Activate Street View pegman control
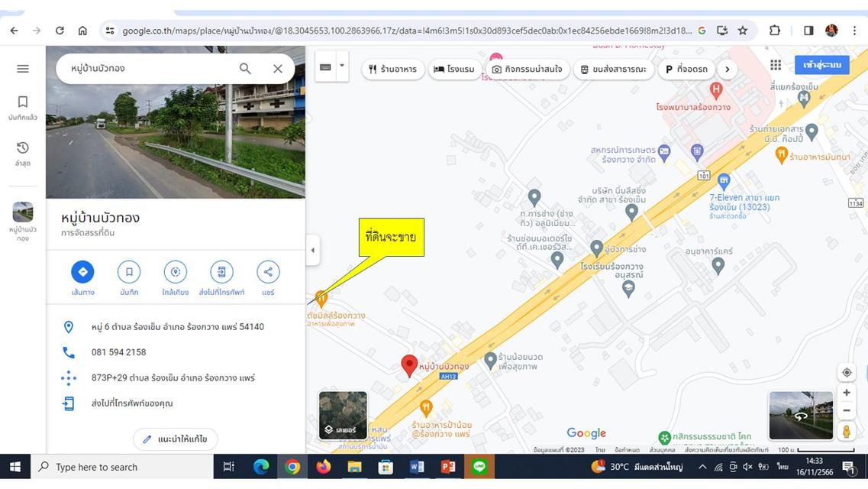The image size is (868, 489). 846,430
